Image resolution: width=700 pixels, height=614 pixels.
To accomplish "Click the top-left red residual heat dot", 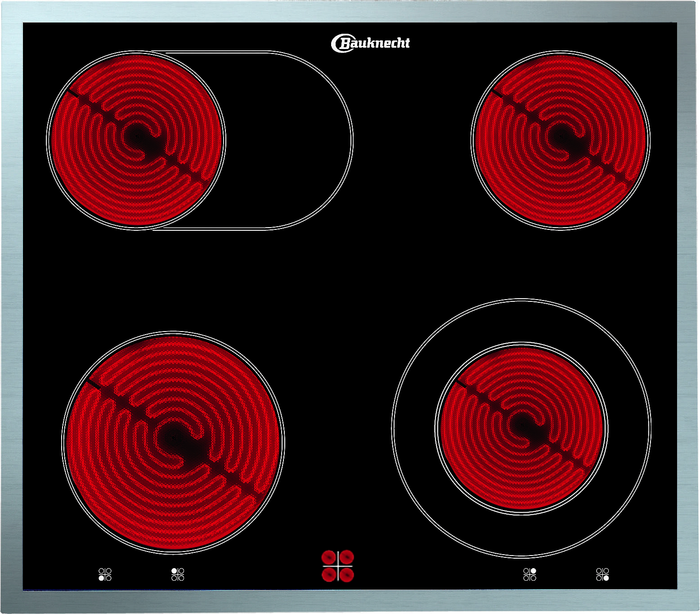I will click(x=329, y=557).
